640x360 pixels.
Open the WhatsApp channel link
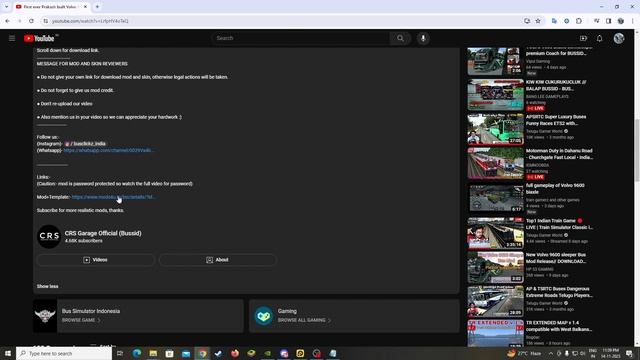pyautogui.click(x=108, y=150)
